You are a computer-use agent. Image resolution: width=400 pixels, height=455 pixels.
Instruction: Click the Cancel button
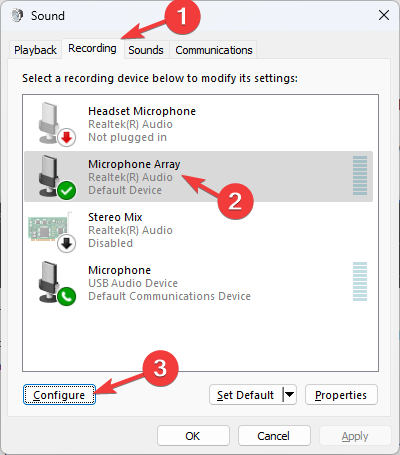(x=274, y=436)
